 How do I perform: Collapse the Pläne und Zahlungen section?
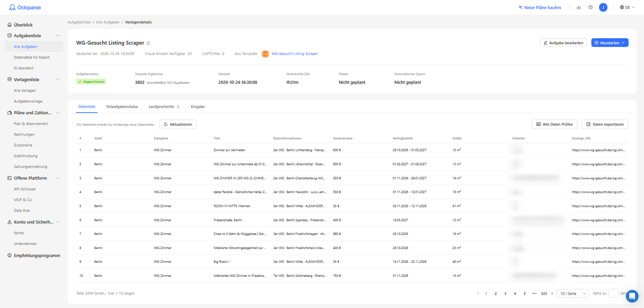point(58,113)
